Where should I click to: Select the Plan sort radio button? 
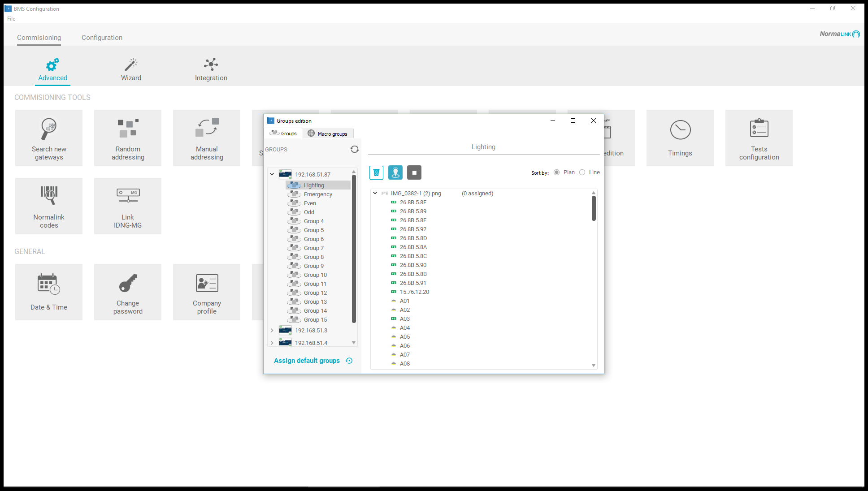[557, 172]
